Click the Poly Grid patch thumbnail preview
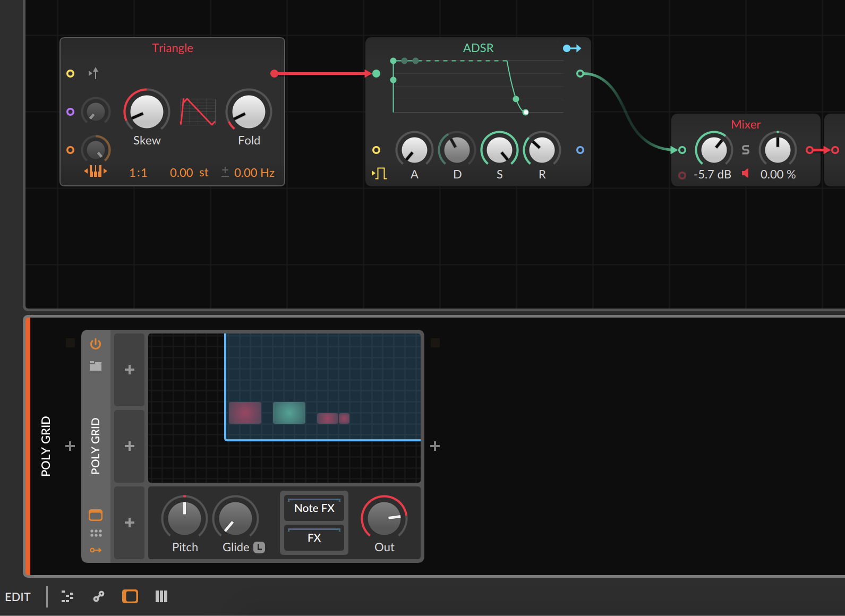This screenshot has height=616, width=845. click(x=284, y=408)
